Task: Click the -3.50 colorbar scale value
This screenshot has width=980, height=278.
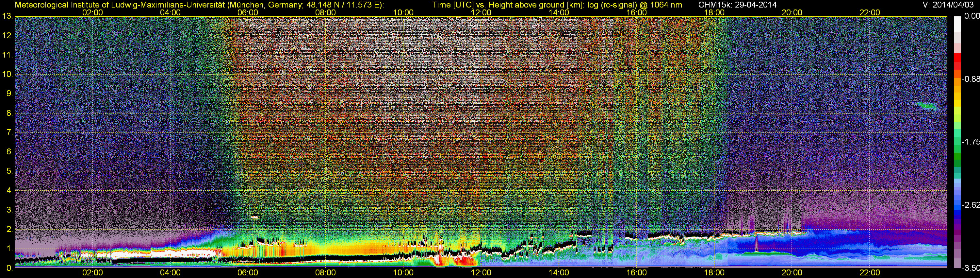Action: [x=971, y=269]
